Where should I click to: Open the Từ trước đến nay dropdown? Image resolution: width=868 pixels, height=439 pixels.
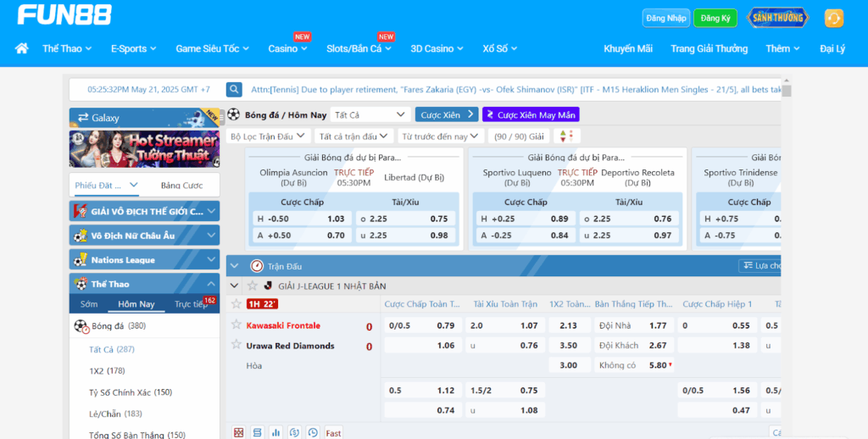[x=440, y=136]
